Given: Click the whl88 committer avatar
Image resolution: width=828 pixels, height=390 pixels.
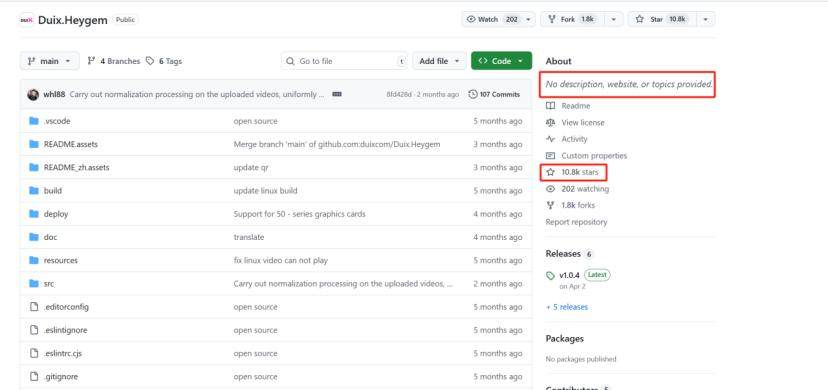Looking at the screenshot, I should point(33,94).
